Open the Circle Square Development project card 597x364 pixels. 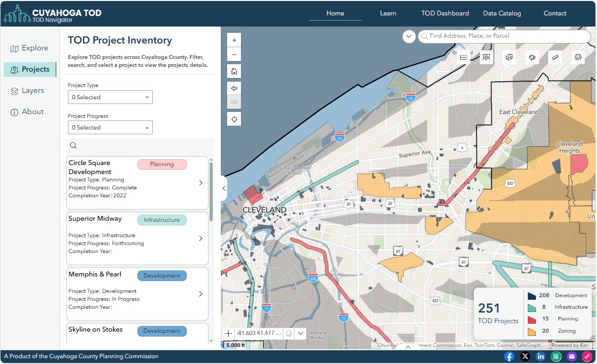tap(137, 183)
